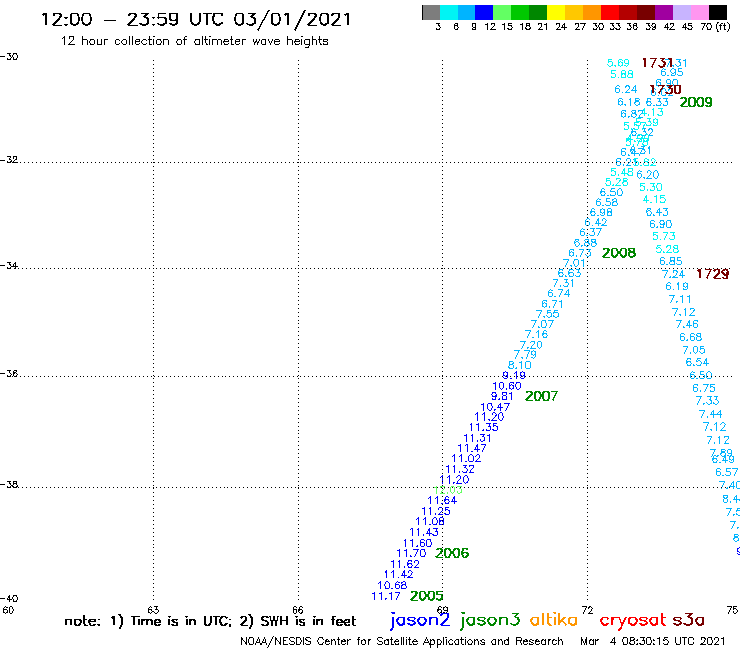Click the wave height value 7.55
The width and height of the screenshot is (740, 650).
tap(548, 314)
